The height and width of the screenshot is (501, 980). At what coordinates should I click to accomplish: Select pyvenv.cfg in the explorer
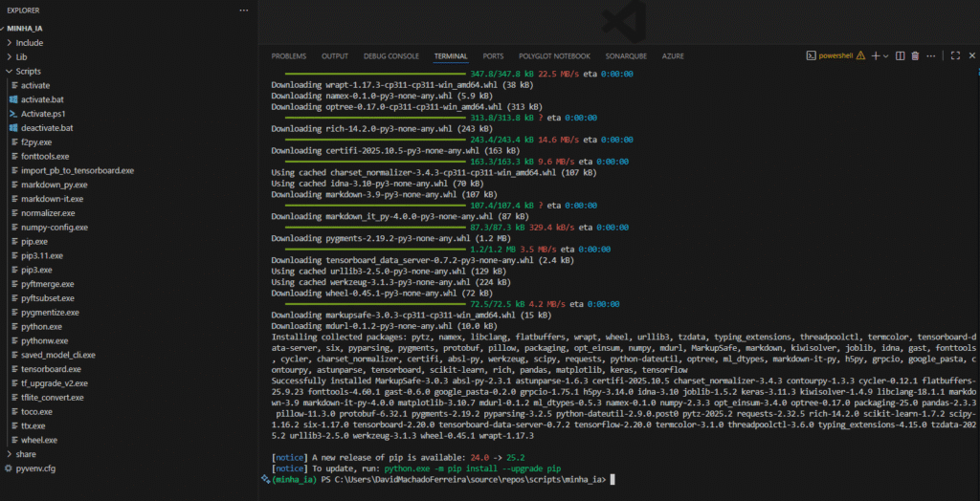pos(34,468)
